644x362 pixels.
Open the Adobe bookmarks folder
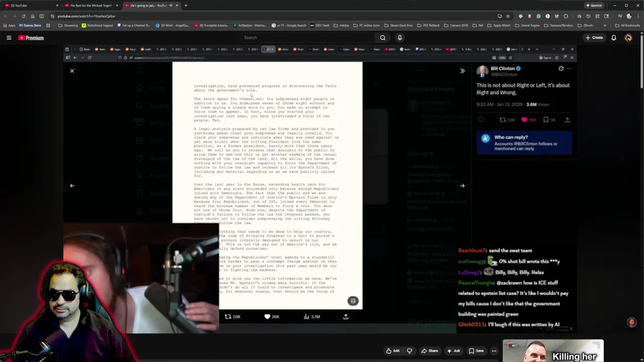point(341,25)
